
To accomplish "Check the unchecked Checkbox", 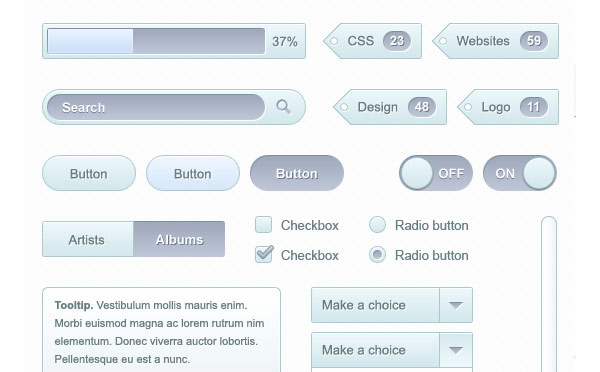I will click(x=264, y=225).
